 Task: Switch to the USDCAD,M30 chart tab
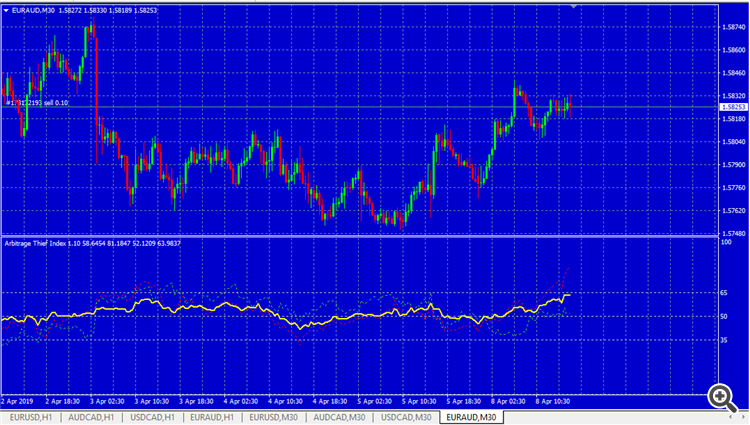tap(406, 417)
